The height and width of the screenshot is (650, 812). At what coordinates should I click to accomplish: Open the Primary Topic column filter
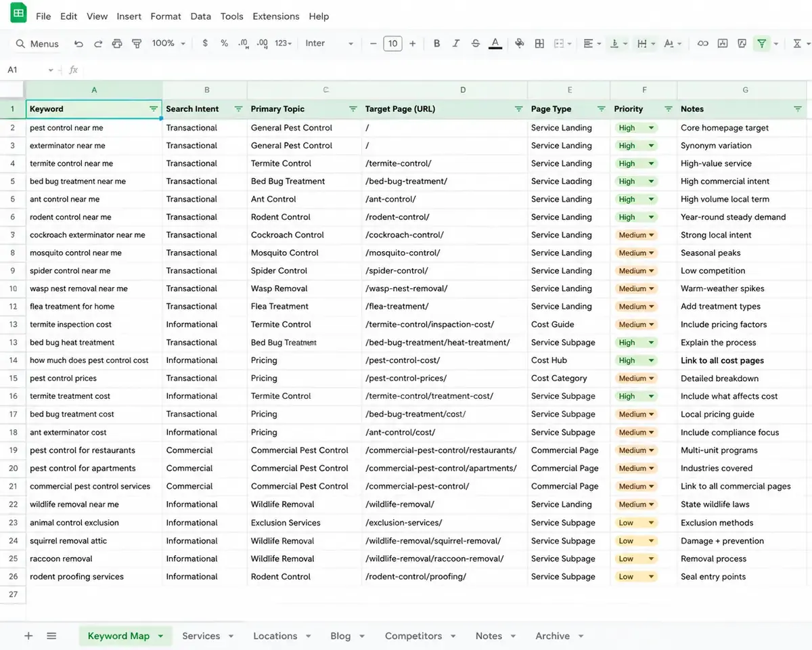point(353,109)
